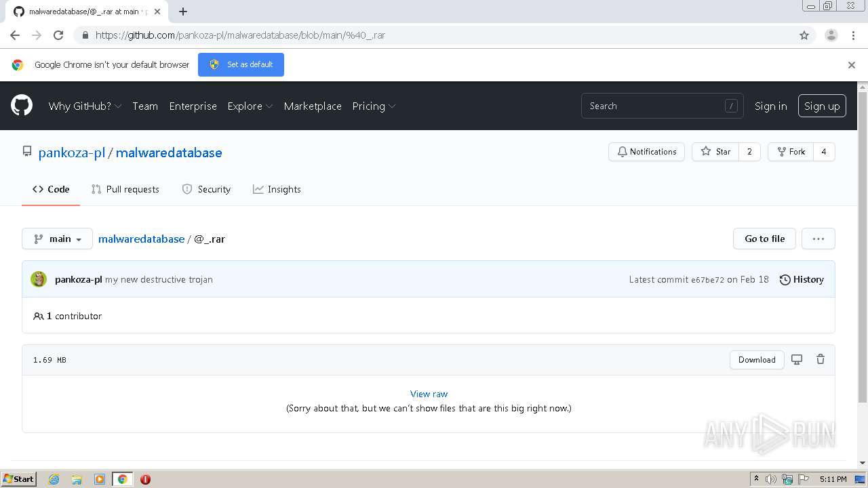Open the Insights tab

(x=277, y=189)
